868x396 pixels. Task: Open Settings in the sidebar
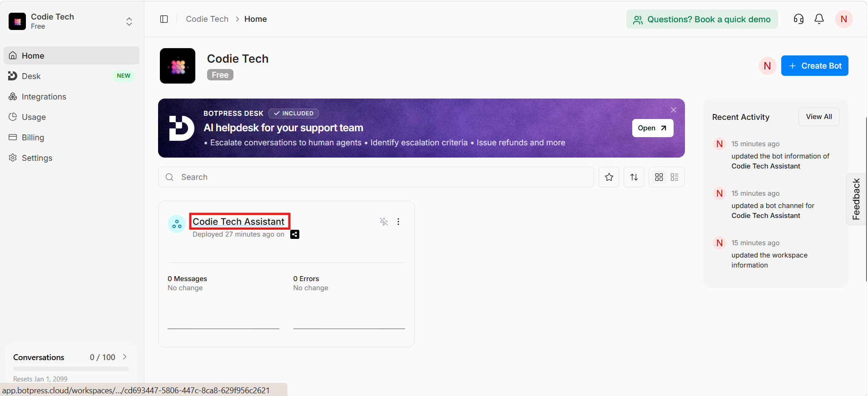click(x=72, y=158)
